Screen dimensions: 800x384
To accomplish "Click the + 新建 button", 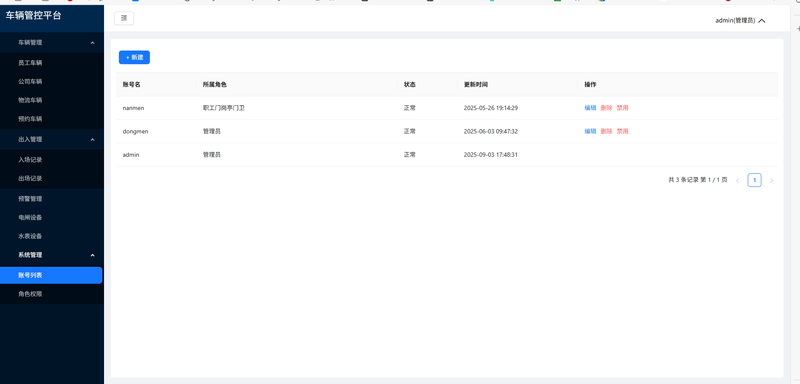I will [134, 58].
